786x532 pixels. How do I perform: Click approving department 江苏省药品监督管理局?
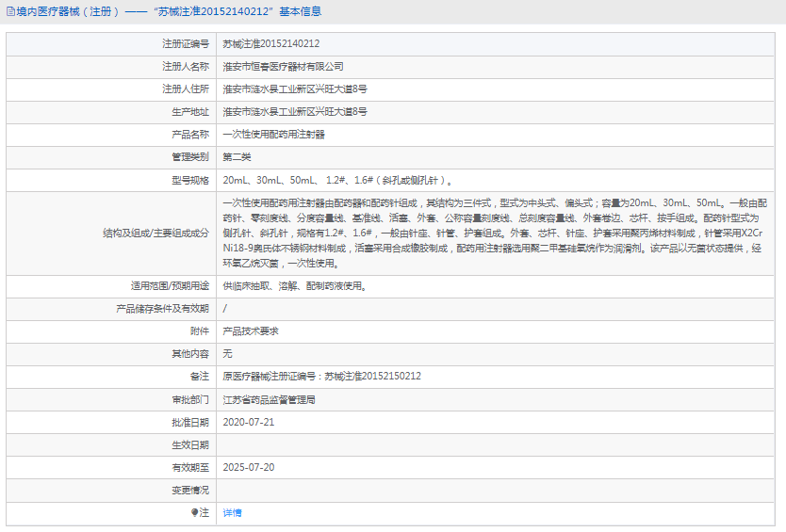pos(270,399)
